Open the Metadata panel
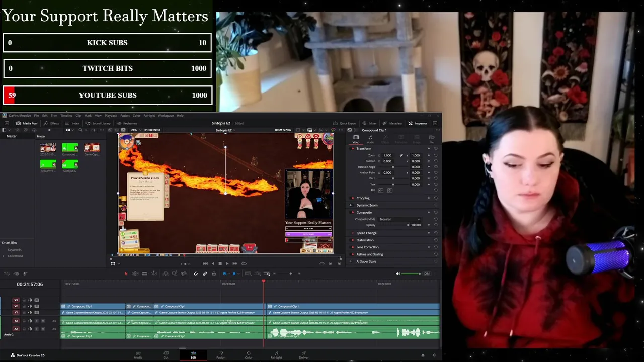Viewport: 644px width, 362px height. click(392, 123)
